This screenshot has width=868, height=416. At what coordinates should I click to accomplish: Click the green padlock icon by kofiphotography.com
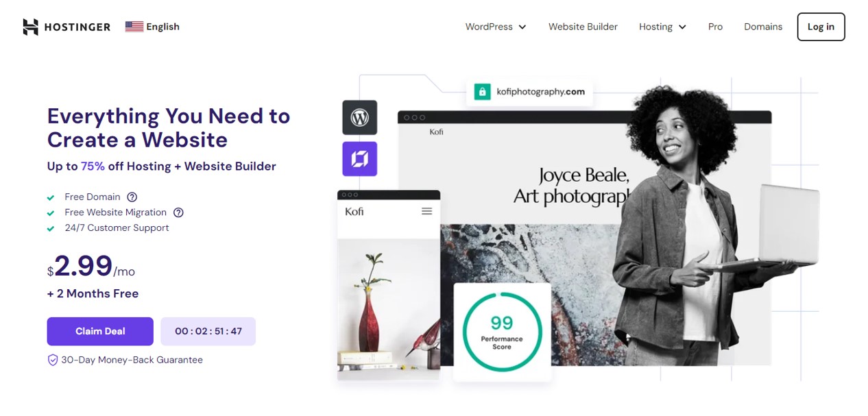click(x=482, y=92)
